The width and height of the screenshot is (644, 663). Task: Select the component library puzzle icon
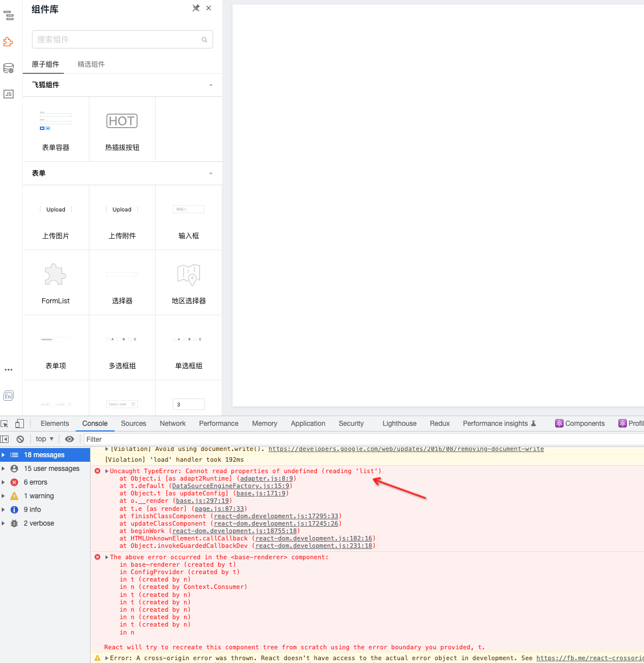(x=9, y=42)
